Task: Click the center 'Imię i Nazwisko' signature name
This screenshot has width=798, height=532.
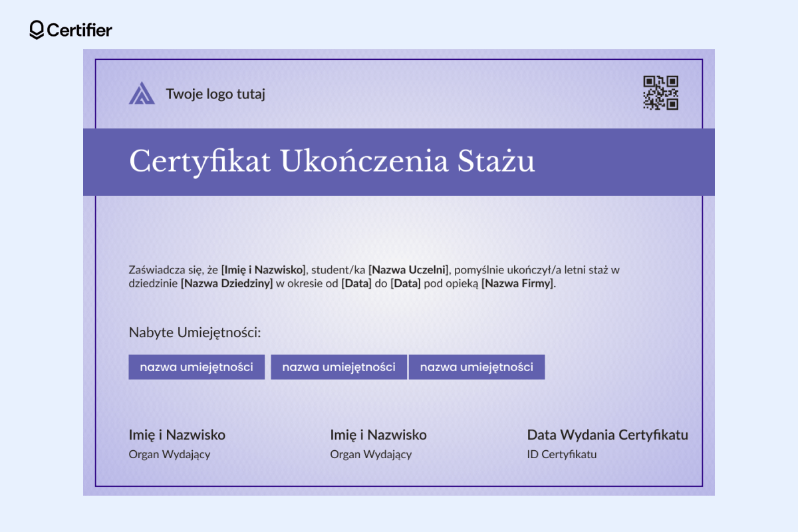Action: click(x=378, y=435)
